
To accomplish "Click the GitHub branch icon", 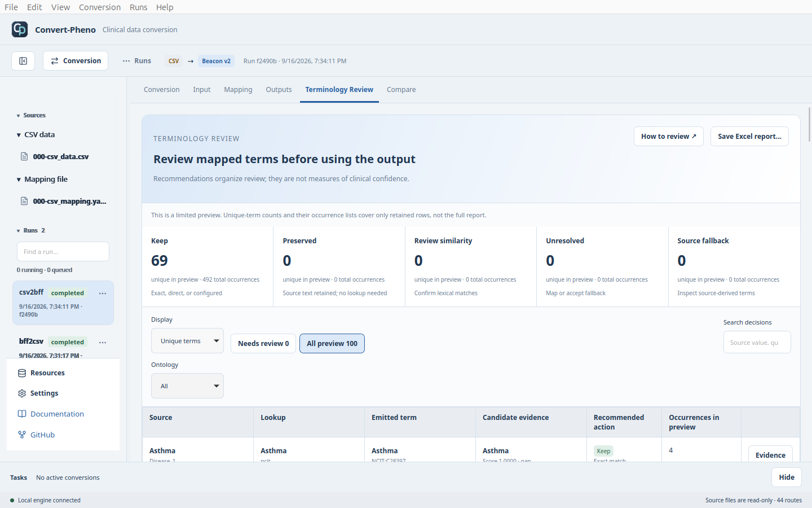I will coord(22,435).
